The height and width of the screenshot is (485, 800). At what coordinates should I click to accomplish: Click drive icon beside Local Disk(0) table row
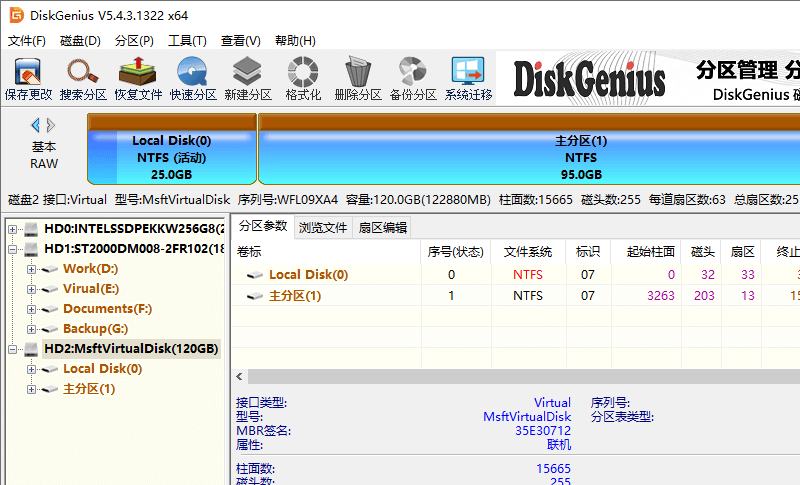(255, 275)
